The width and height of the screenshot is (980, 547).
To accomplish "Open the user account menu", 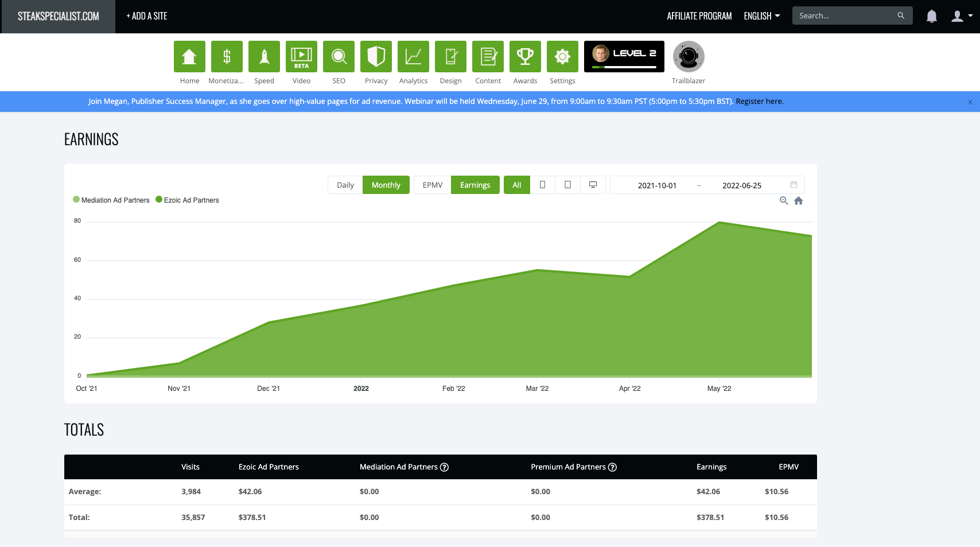I will click(x=962, y=16).
